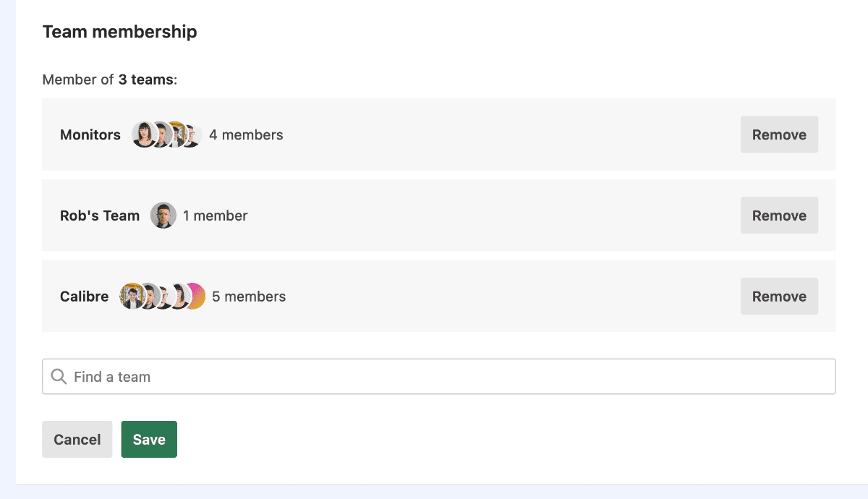
Task: Remove the Calibre team membership
Action: click(x=779, y=296)
